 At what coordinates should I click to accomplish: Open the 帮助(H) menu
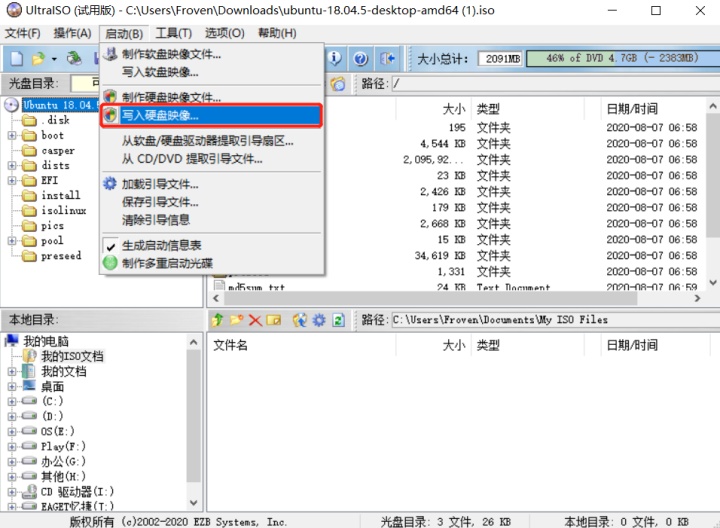(x=277, y=33)
